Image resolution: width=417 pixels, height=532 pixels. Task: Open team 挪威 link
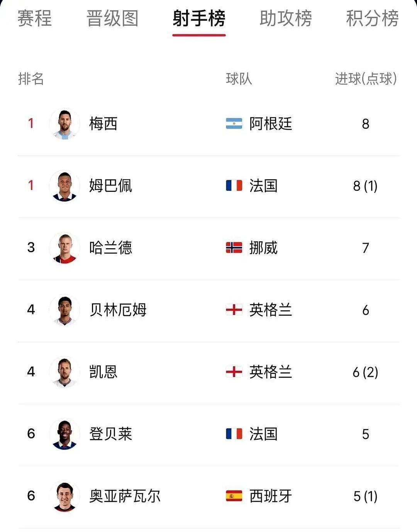pyautogui.click(x=263, y=248)
